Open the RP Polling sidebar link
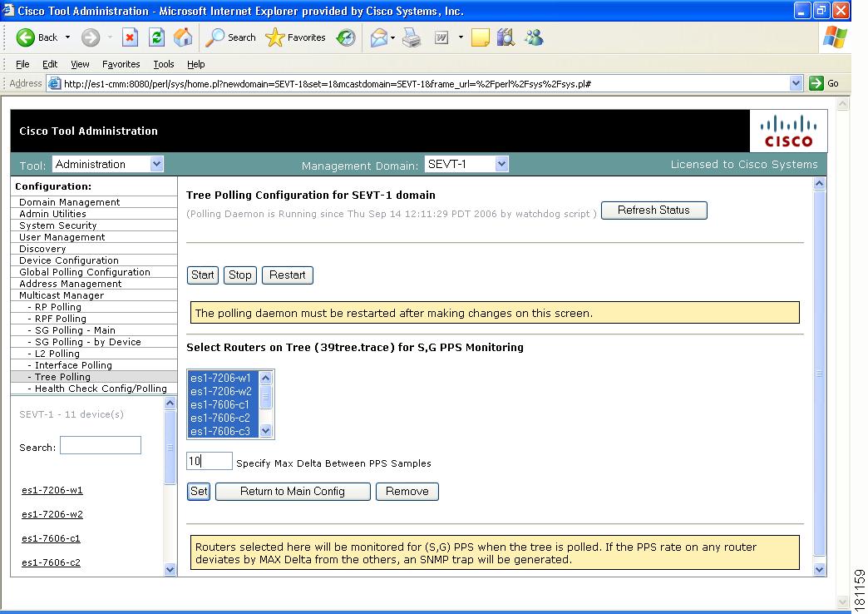This screenshot has height=614, width=868. pos(57,307)
